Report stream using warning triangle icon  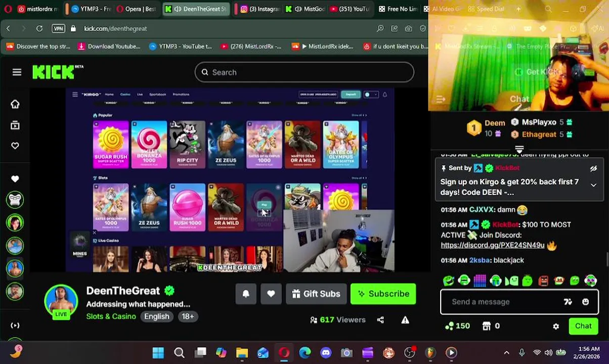pyautogui.click(x=405, y=320)
